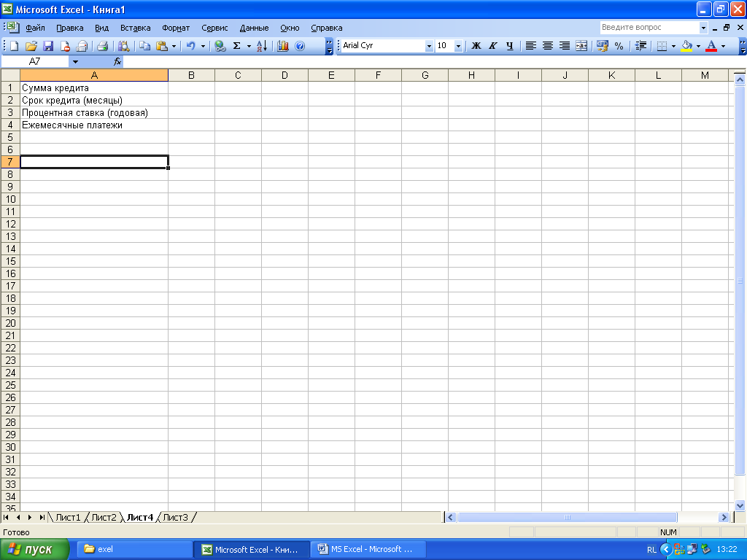Open the Формат menu
This screenshot has height=560, width=747.
(x=176, y=28)
